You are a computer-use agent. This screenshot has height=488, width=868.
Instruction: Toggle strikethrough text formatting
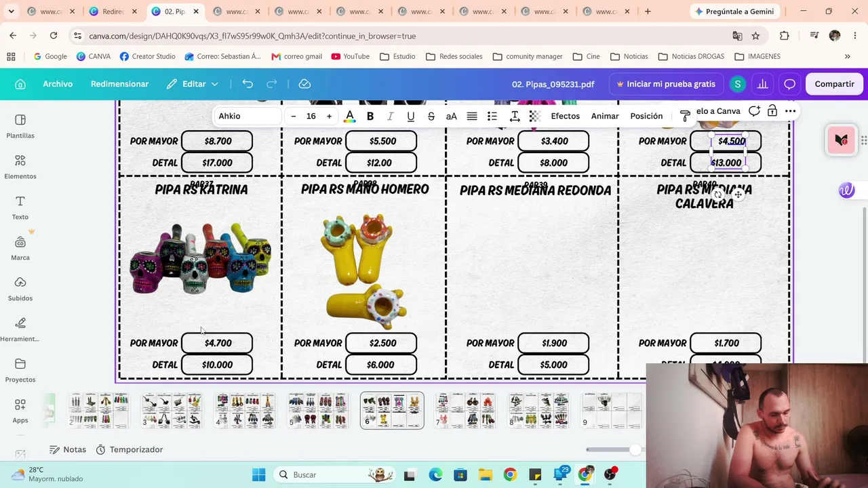(x=431, y=117)
